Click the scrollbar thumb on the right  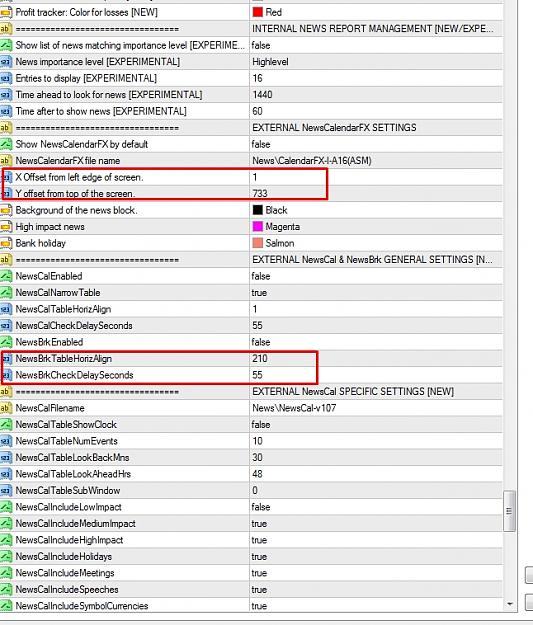(x=509, y=511)
